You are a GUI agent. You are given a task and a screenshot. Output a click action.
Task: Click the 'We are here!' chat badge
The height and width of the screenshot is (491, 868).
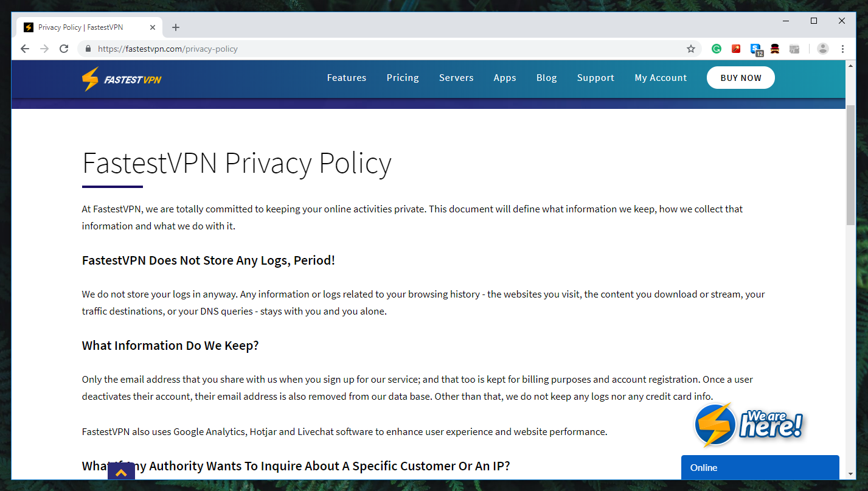point(749,424)
